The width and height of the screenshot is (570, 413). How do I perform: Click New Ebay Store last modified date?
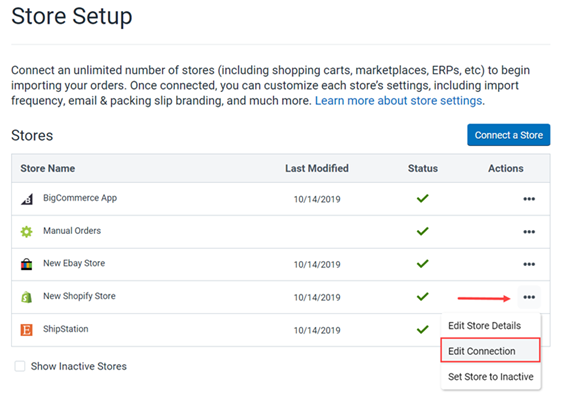[317, 264]
